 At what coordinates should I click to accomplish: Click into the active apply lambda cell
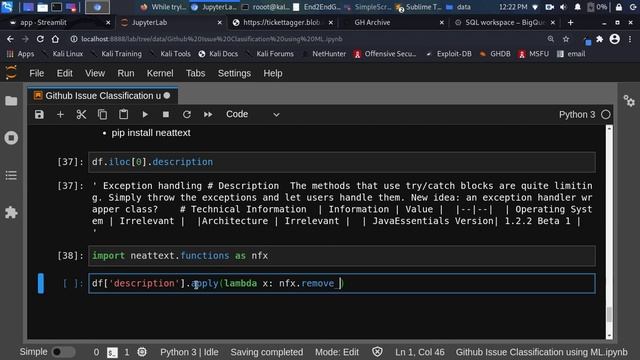point(342,283)
